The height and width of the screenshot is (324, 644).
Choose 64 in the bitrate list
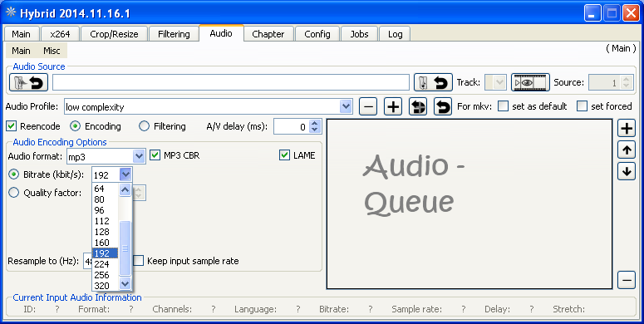(x=106, y=189)
